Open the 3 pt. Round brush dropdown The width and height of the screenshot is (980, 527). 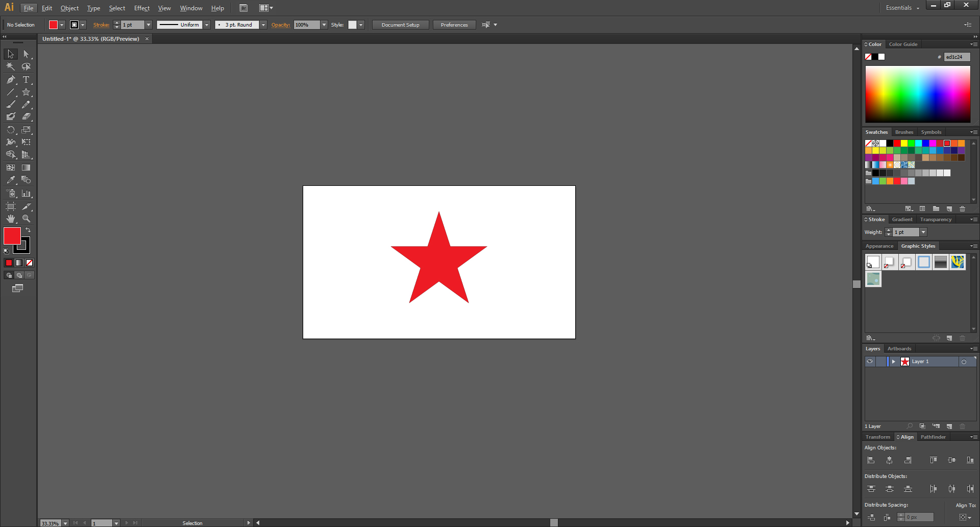point(263,25)
